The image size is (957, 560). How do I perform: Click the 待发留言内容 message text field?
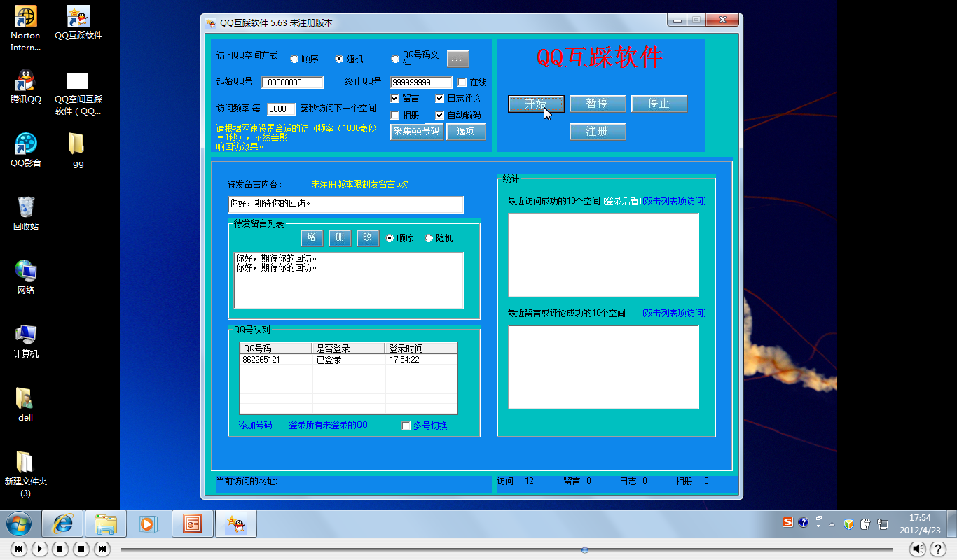pos(346,204)
